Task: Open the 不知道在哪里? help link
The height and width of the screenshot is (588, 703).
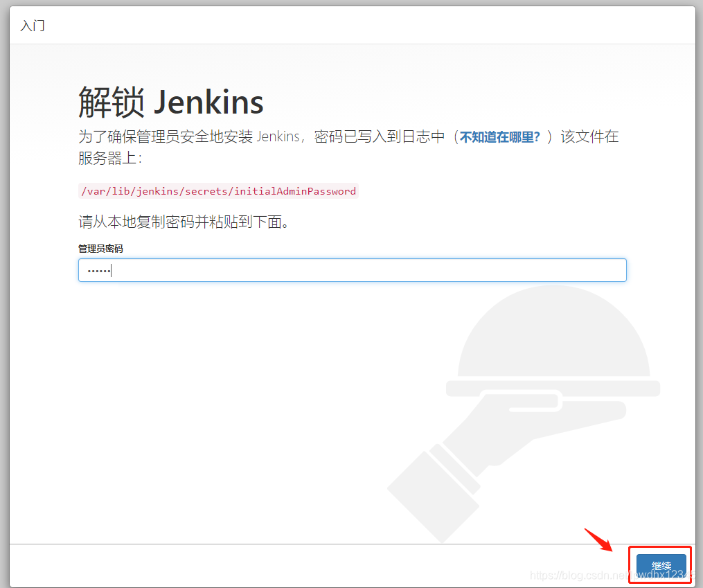Action: 500,136
